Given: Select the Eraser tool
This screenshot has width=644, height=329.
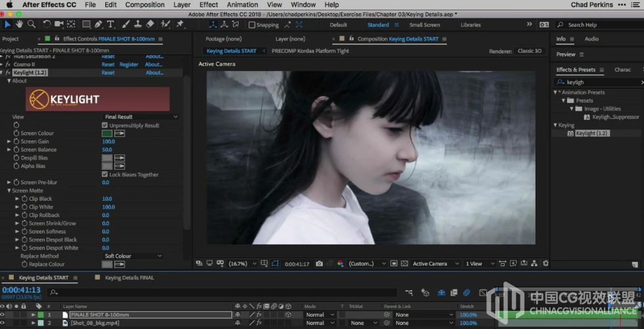Looking at the screenshot, I should pos(150,24).
